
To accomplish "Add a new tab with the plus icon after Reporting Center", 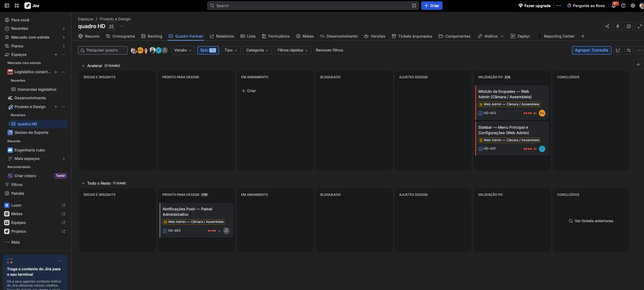I will tap(583, 36).
